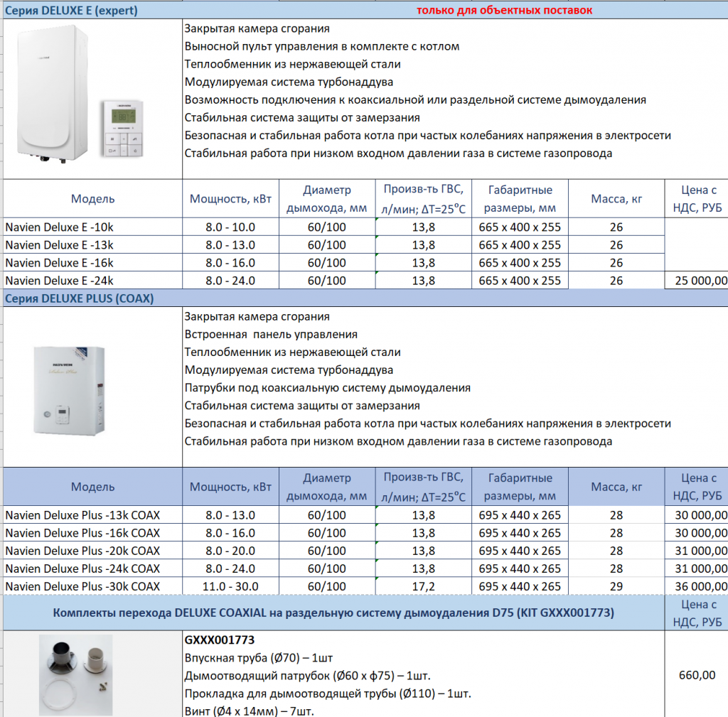Select the Deluxe Plus boiler product image
The height and width of the screenshot is (717, 728).
click(69, 390)
